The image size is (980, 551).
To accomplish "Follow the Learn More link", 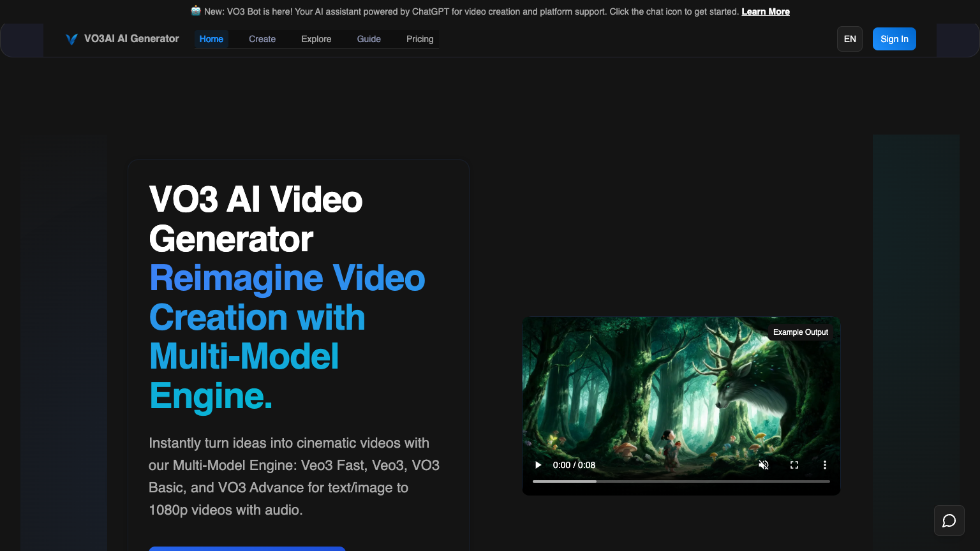I will tap(765, 11).
